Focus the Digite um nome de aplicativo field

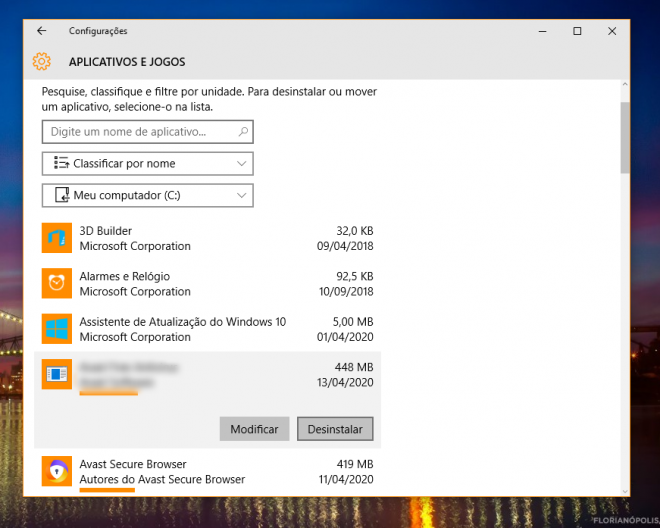coord(148,132)
